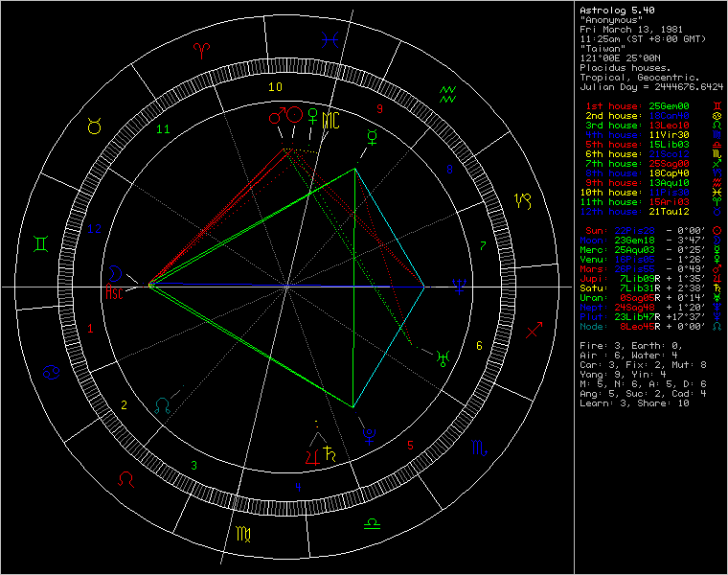Click the blue Pisces glyph on the zodiac ring

click(x=330, y=40)
